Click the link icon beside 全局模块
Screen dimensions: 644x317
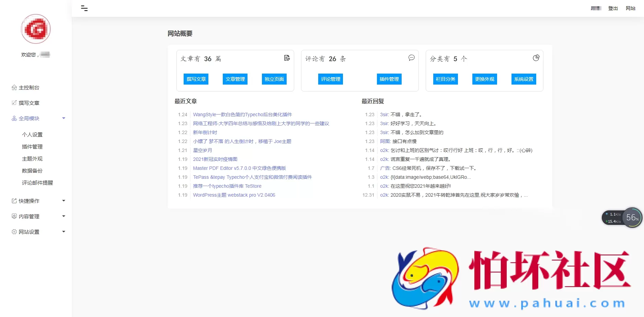click(14, 118)
